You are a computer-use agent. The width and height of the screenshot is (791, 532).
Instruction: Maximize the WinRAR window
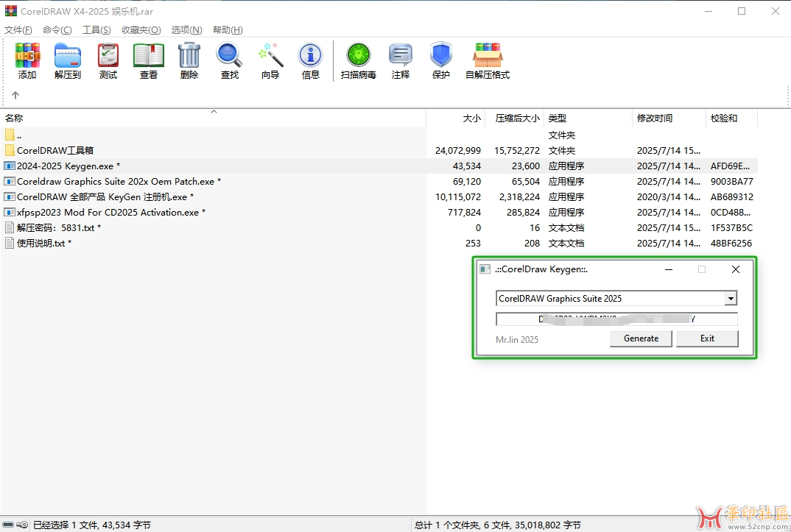pos(742,11)
